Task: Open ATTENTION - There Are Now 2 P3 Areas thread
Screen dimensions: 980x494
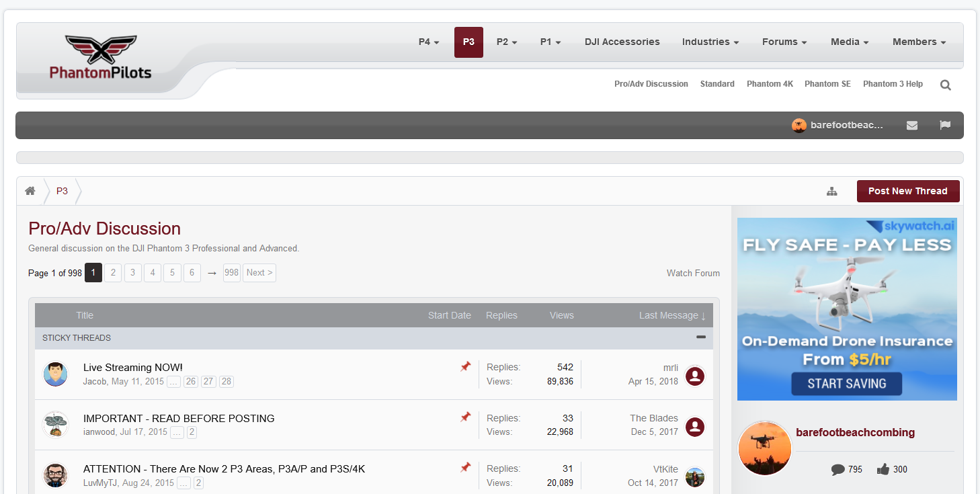Action: [224, 468]
